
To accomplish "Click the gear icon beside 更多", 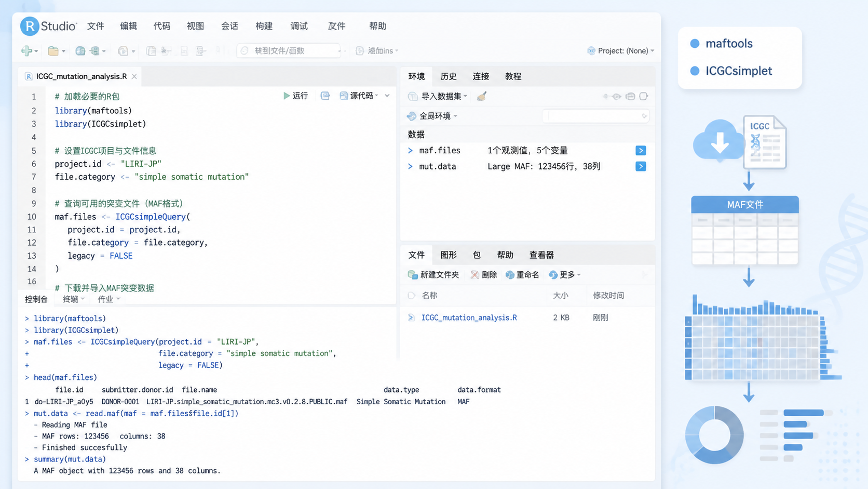I will (x=553, y=275).
